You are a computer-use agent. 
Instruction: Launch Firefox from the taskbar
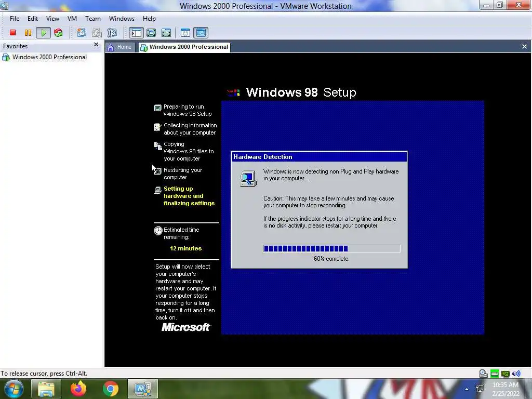78,389
